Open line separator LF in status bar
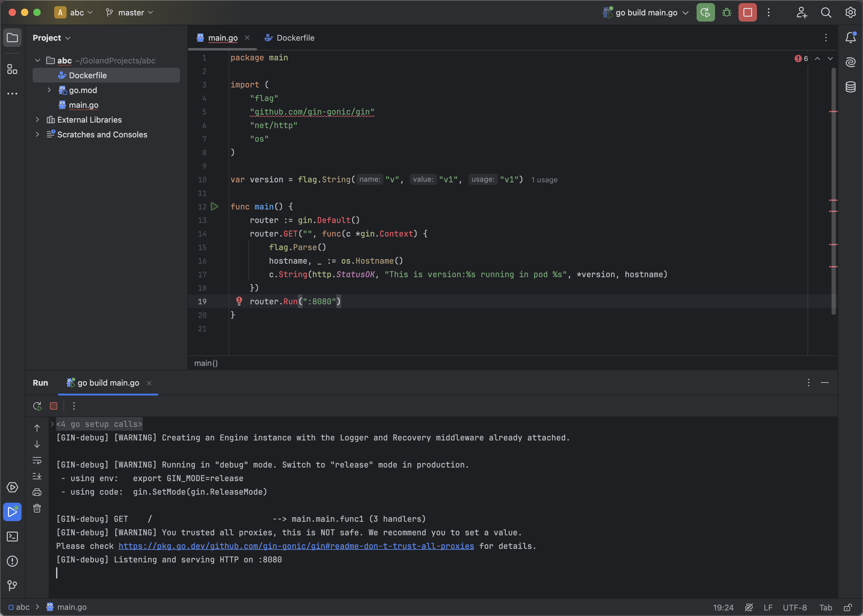 pyautogui.click(x=768, y=607)
